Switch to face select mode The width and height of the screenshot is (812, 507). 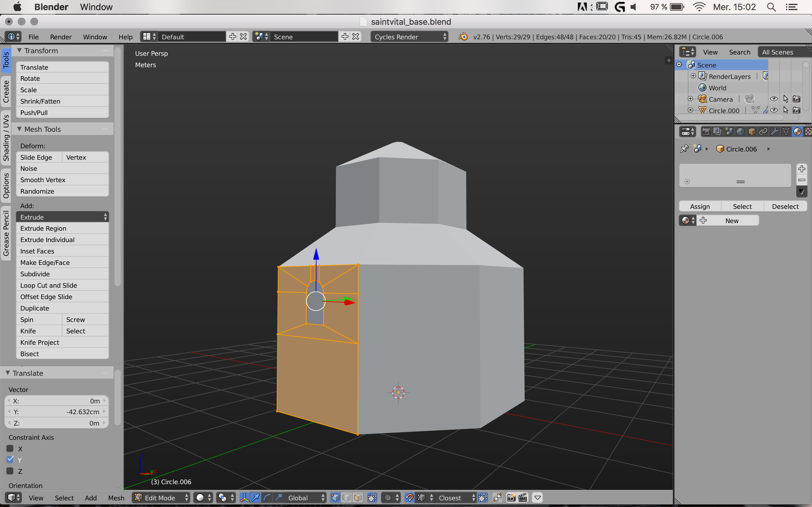click(x=358, y=497)
